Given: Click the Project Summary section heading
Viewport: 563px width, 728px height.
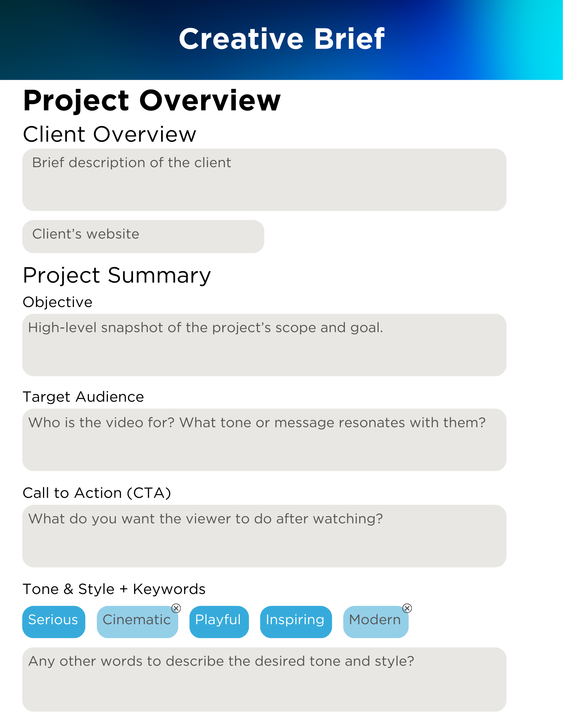Looking at the screenshot, I should (117, 275).
